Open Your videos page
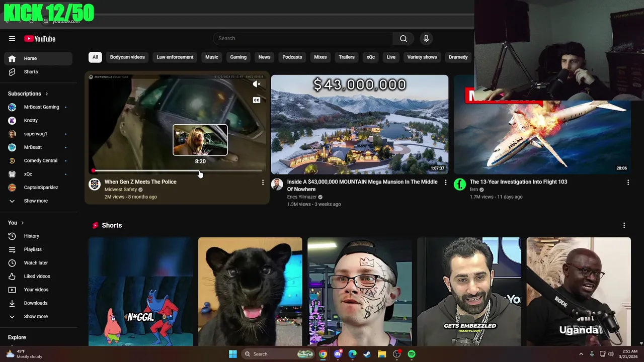644x362 pixels. click(x=38, y=290)
